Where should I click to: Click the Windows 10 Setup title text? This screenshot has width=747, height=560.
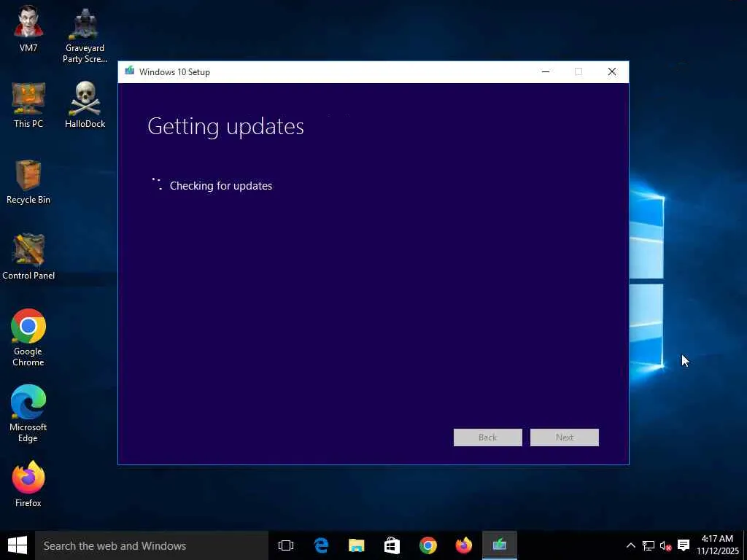tap(174, 72)
